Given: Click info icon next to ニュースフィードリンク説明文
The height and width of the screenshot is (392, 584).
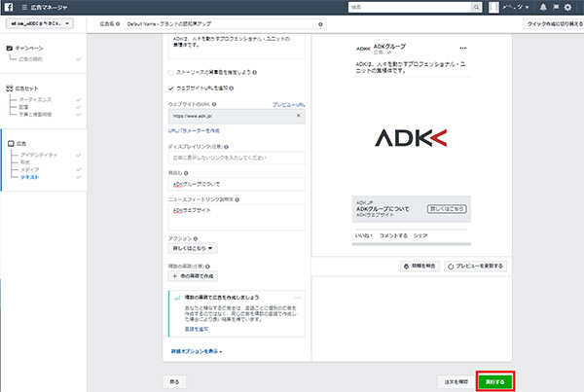Looking at the screenshot, I should [237, 199].
